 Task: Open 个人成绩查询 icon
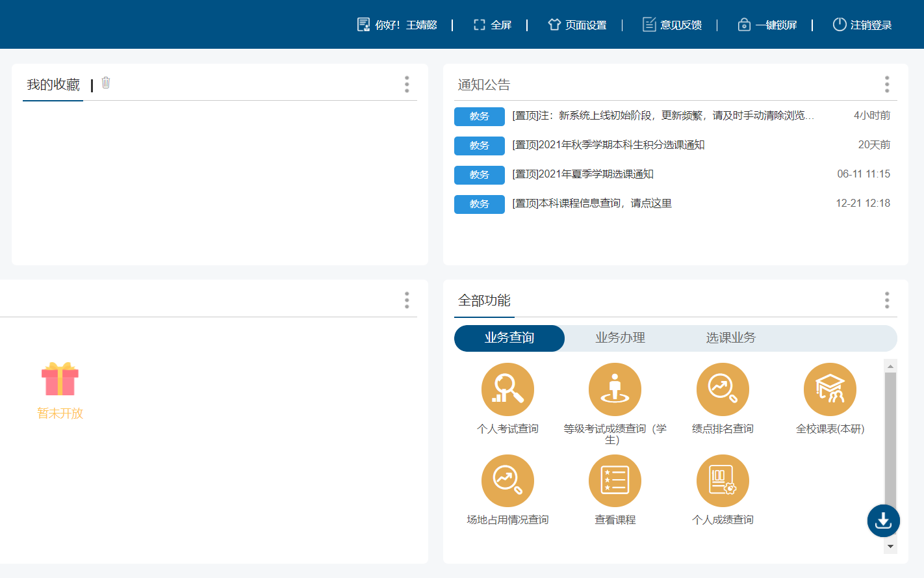[x=723, y=481]
